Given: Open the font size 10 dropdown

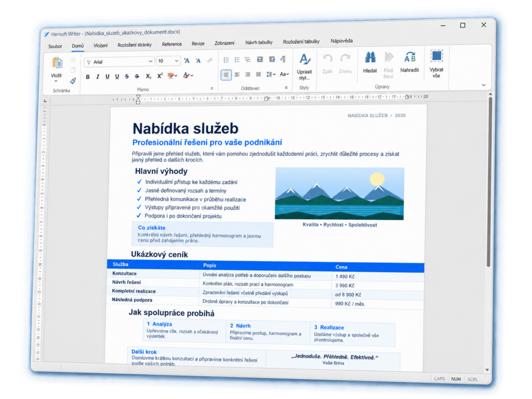Looking at the screenshot, I should (177, 61).
